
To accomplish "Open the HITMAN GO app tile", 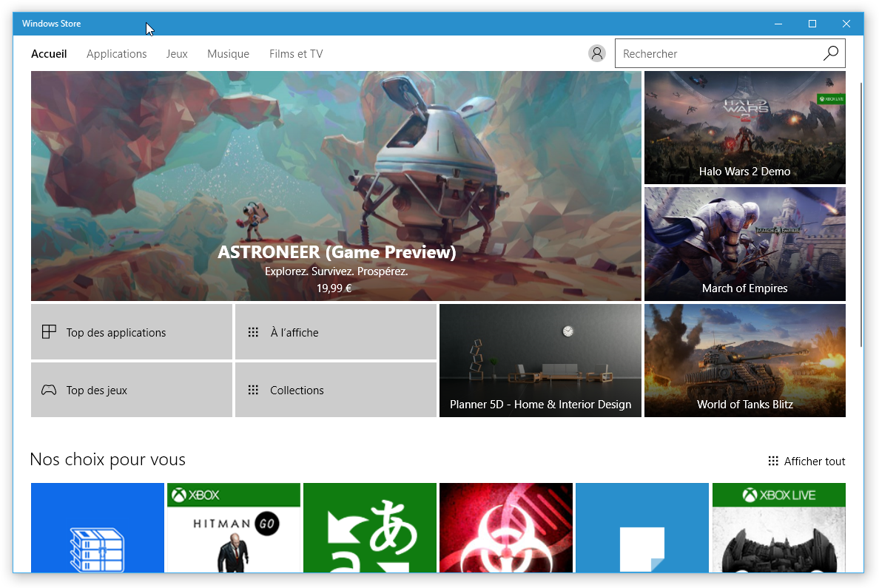I will point(234,527).
